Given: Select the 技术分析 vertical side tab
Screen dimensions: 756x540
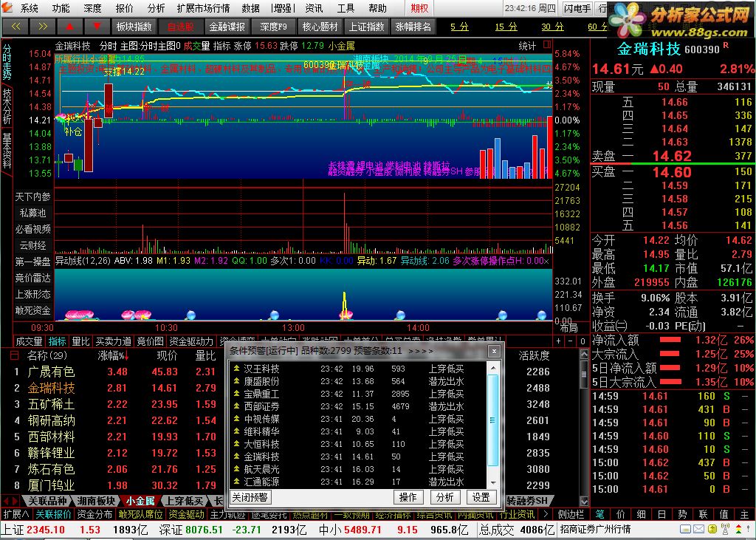Looking at the screenshot, I should coord(7,106).
